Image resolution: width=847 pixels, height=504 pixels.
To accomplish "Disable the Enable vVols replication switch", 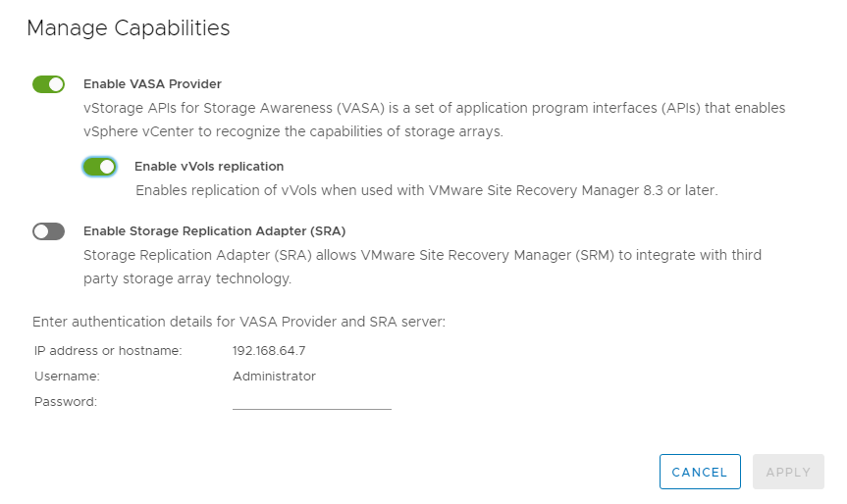I will click(x=100, y=167).
